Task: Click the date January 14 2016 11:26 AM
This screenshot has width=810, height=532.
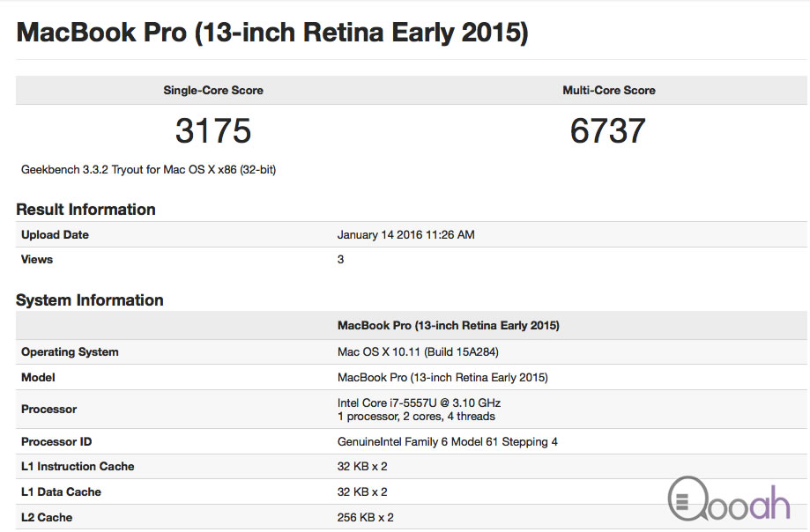Action: [406, 235]
